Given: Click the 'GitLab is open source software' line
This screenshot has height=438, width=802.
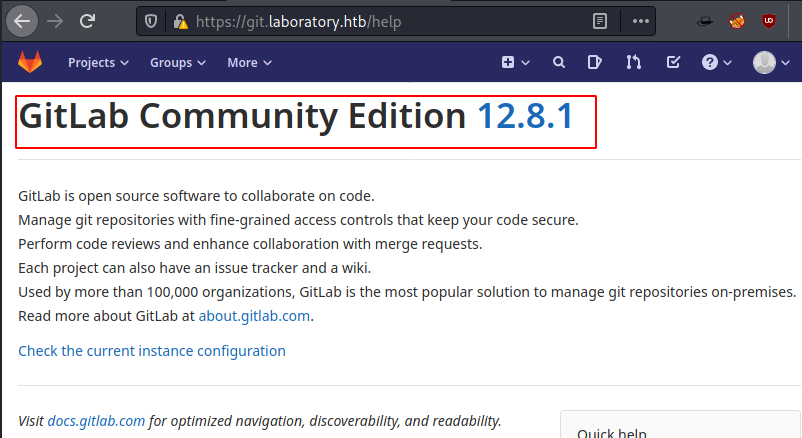Looking at the screenshot, I should pyautogui.click(x=196, y=196).
